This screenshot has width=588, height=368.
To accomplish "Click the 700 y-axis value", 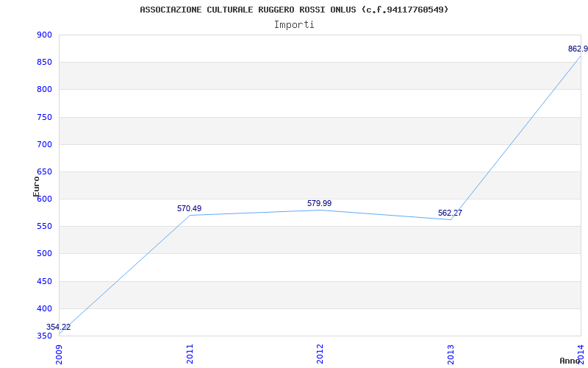I will (x=44, y=144).
